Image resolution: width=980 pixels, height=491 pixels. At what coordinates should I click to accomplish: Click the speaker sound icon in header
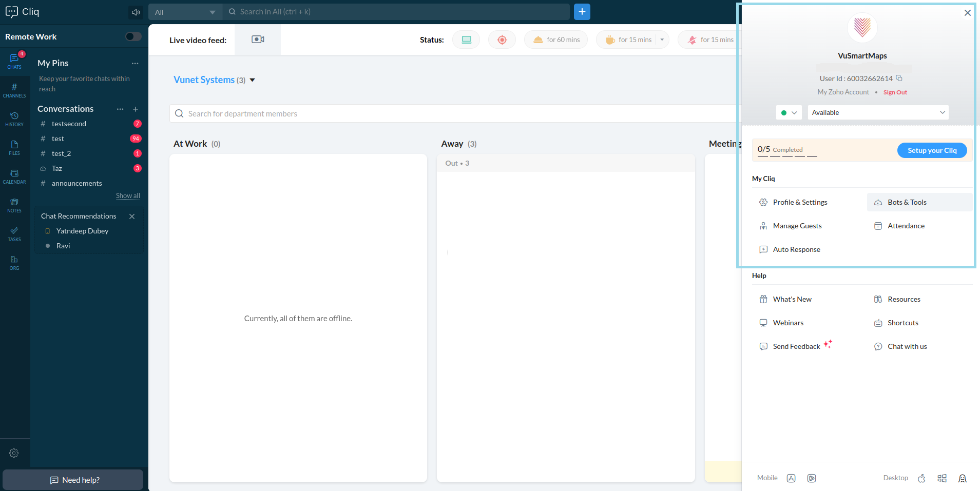[x=136, y=12]
